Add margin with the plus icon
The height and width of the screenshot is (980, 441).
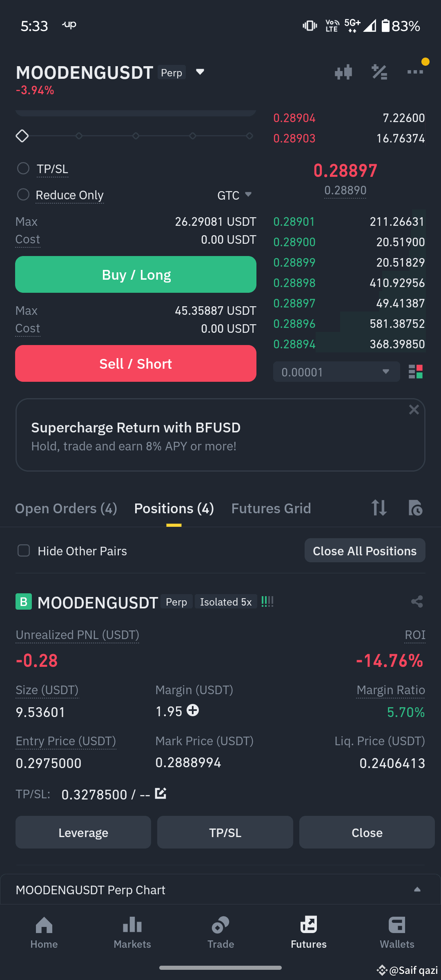click(193, 710)
